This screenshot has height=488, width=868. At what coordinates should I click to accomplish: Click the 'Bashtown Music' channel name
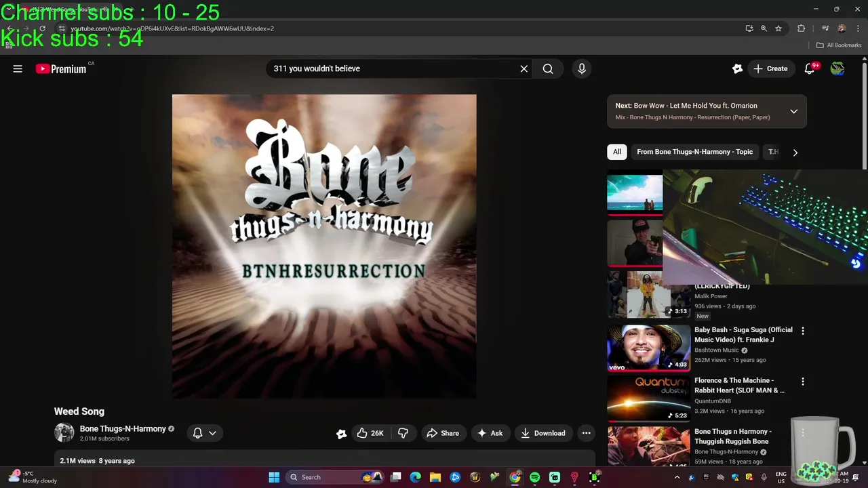[716, 350]
